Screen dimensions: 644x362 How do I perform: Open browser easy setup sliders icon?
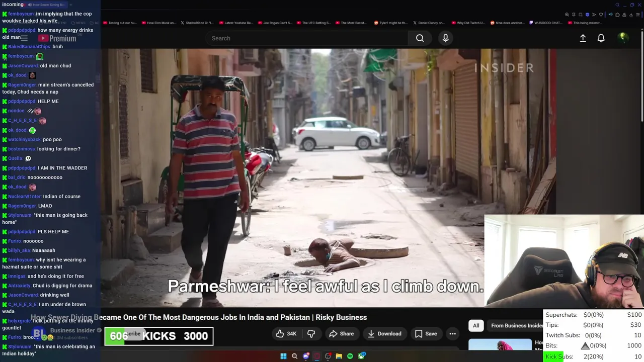click(638, 15)
